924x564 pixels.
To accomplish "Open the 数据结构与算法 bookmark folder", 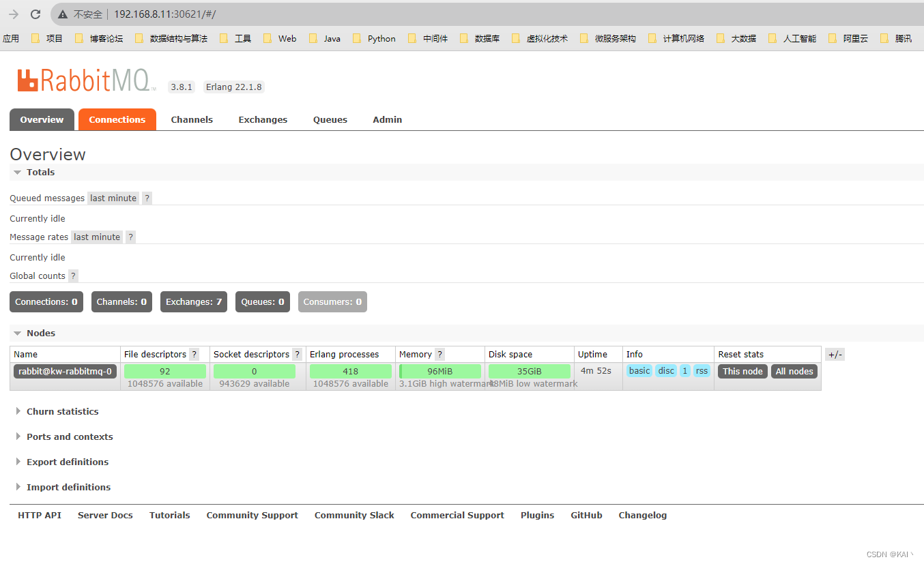I will [x=171, y=39].
